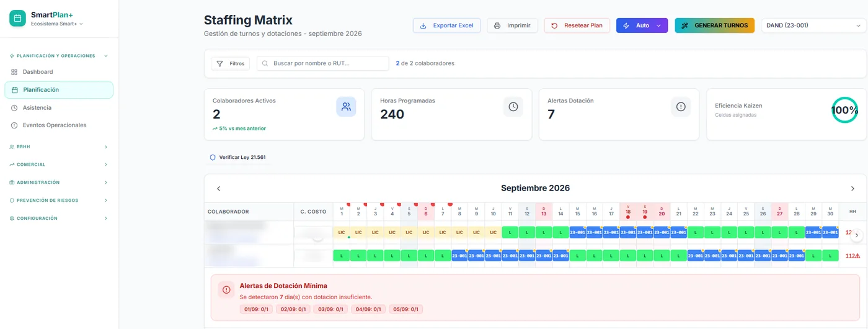Screen dimensions: 868x329
Task: Click first row green L cell on day 11
Action: [510, 232]
